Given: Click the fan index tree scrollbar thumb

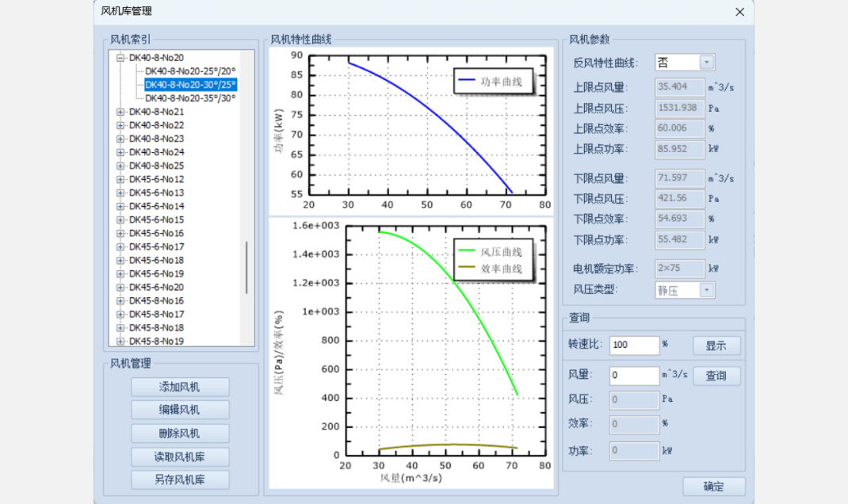Looking at the screenshot, I should coord(246,267).
